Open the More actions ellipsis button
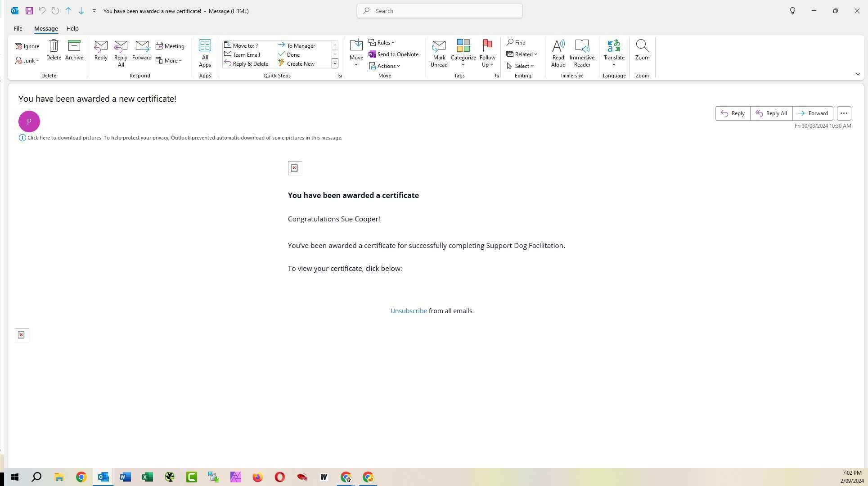Viewport: 868px width, 486px height. (844, 113)
